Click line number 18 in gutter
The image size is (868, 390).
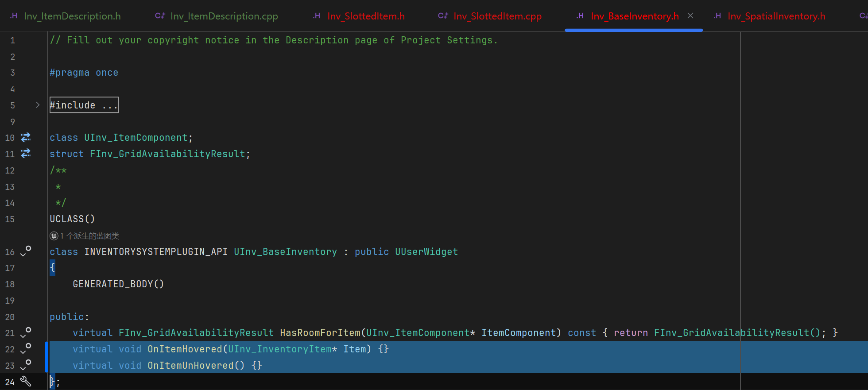[x=10, y=284]
